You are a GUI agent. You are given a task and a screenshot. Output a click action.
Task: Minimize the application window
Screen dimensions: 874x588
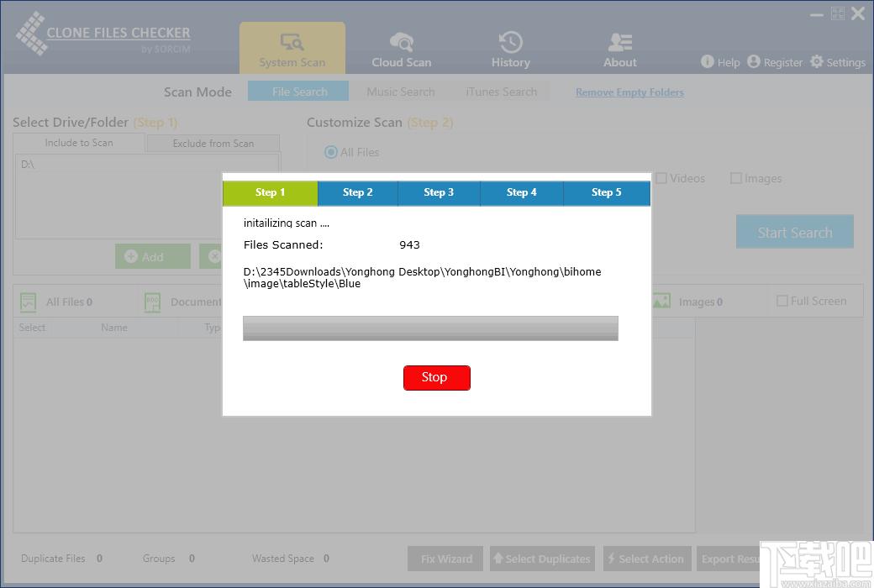[817, 15]
